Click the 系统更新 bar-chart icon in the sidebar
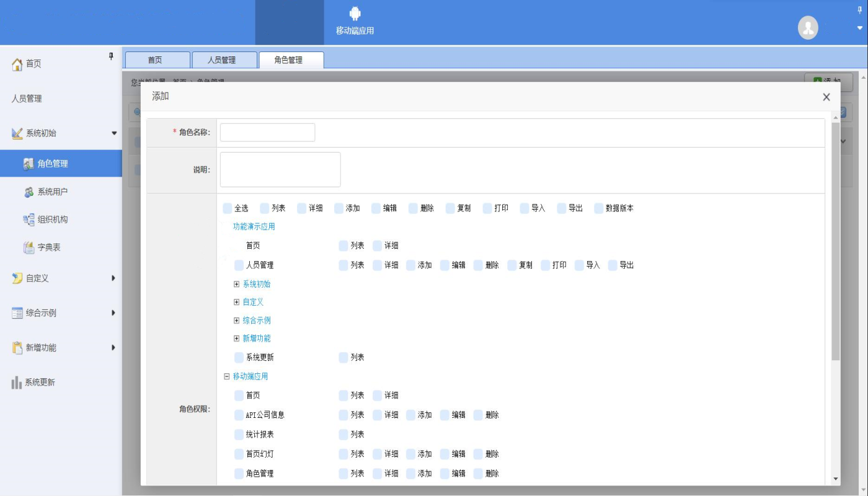Screen dimensions: 868x496 point(17,383)
